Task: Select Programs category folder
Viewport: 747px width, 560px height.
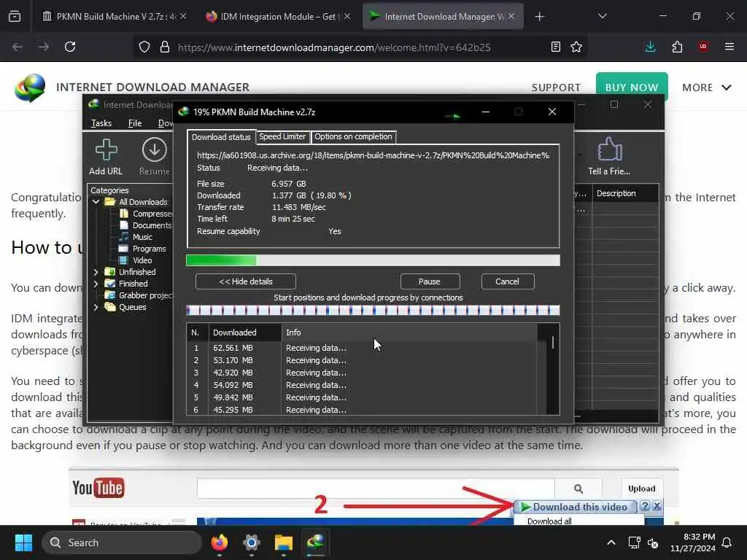Action: 143,249
